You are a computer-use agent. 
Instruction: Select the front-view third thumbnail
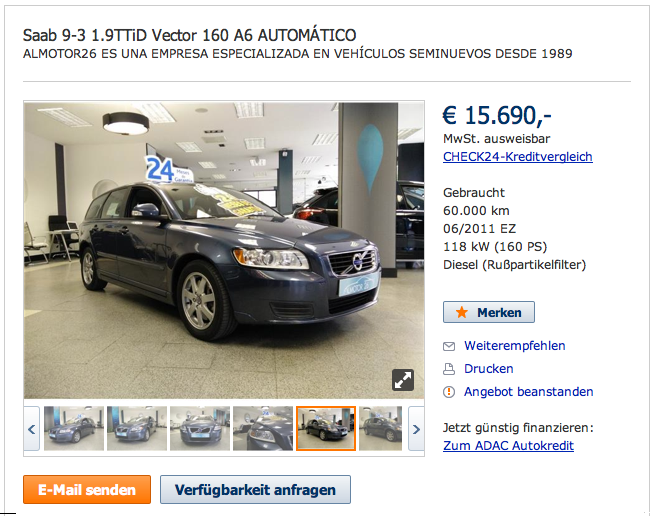click(200, 429)
